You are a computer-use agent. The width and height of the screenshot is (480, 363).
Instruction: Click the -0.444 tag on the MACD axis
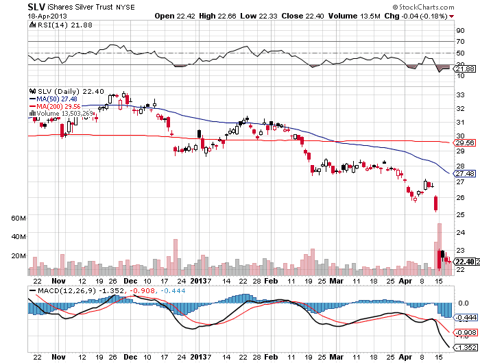pyautogui.click(x=465, y=317)
